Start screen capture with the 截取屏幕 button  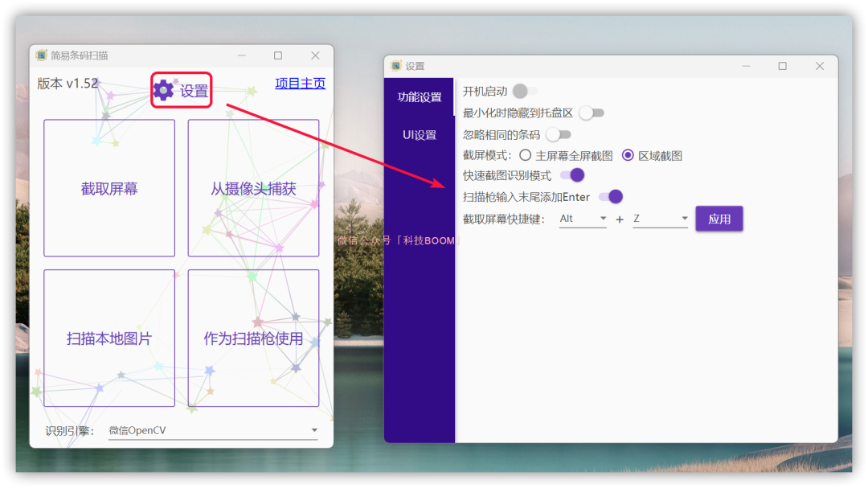coord(109,188)
